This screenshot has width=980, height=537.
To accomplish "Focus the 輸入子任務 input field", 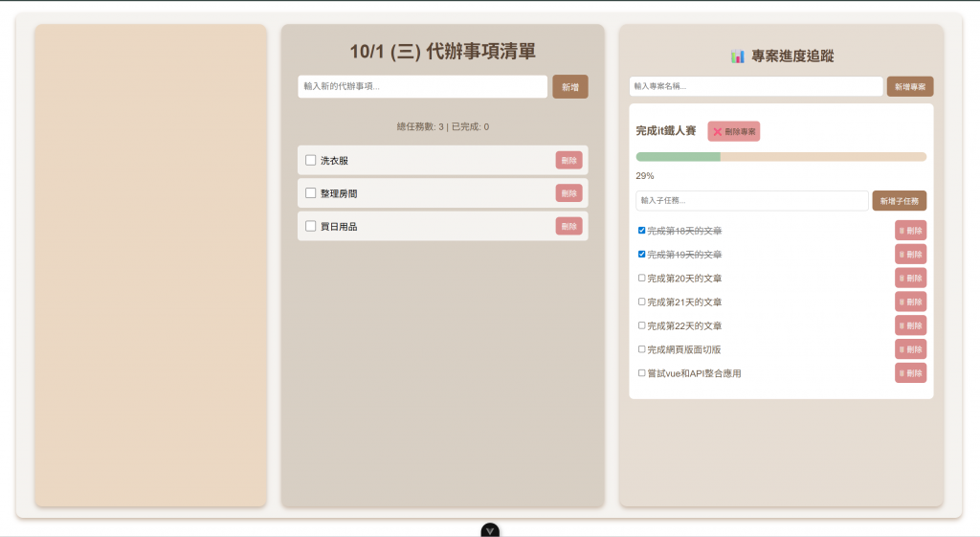I will (752, 201).
